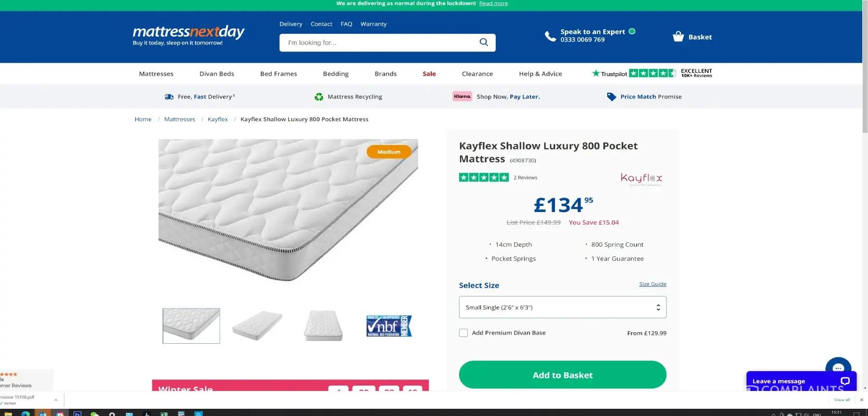
Task: Open the shopping Basket icon
Action: [678, 37]
